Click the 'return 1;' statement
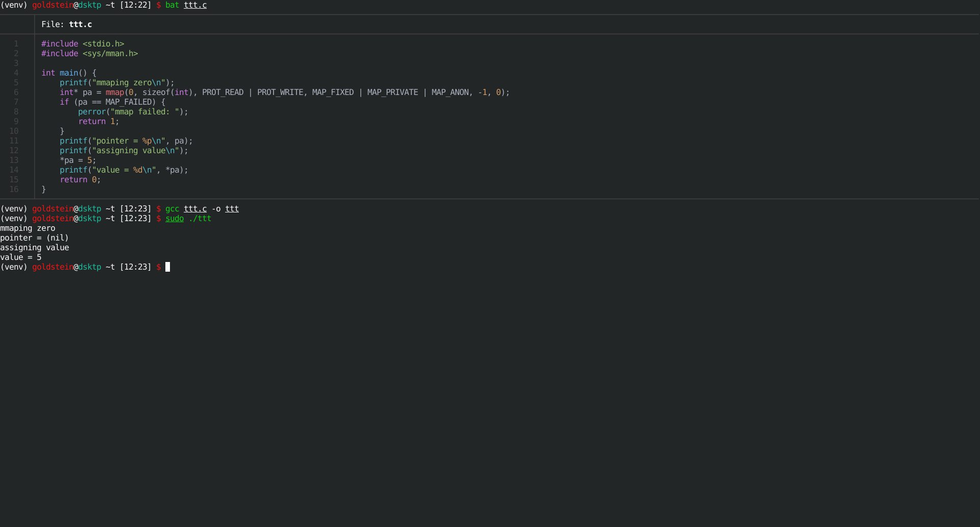Screen dimensions: 980x527 pyautogui.click(x=99, y=122)
